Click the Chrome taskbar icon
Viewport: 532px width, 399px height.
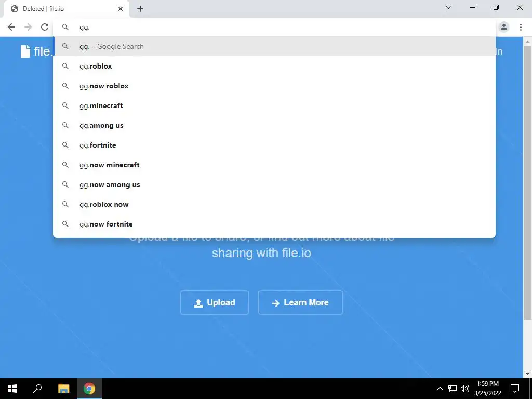(x=89, y=389)
